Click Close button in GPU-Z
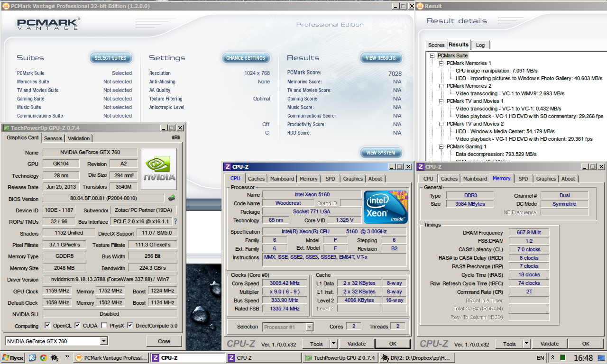The width and height of the screenshot is (607, 364). click(x=164, y=341)
